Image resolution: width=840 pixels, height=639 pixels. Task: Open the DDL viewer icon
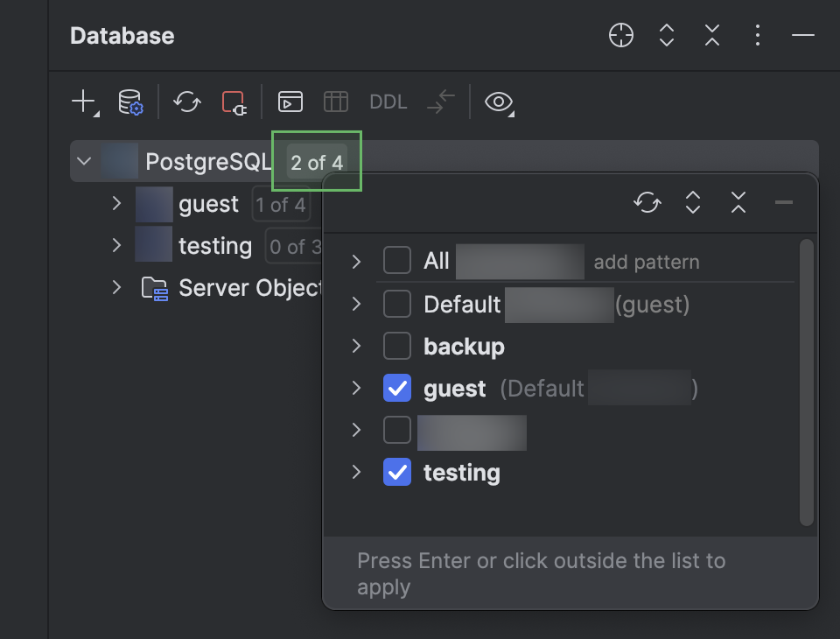[x=388, y=102]
